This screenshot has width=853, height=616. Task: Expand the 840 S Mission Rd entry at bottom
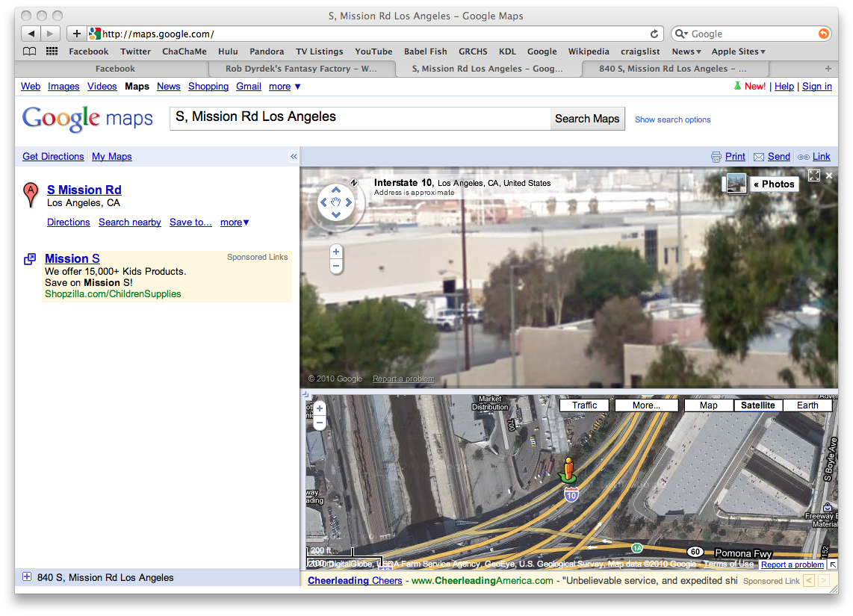click(x=27, y=577)
